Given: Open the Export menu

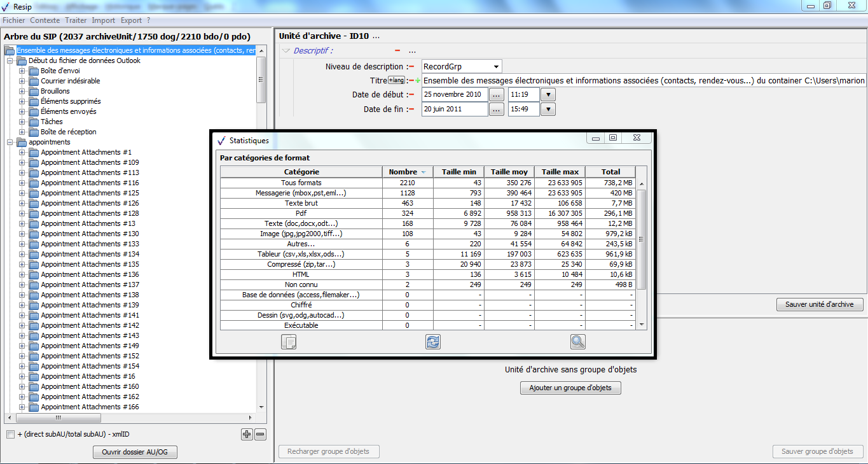Looking at the screenshot, I should click(x=131, y=20).
